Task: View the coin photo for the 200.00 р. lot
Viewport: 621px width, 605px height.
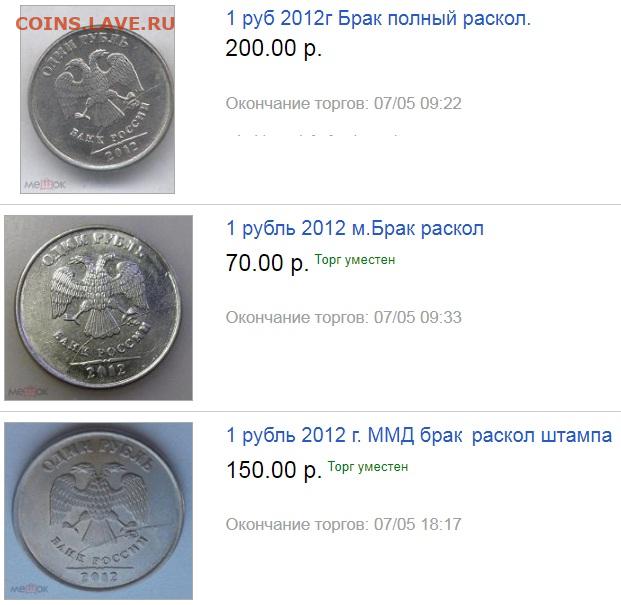Action: (97, 99)
